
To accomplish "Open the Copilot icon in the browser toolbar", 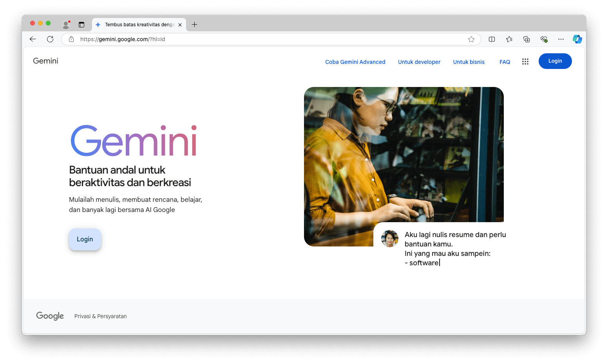I will pos(577,39).
